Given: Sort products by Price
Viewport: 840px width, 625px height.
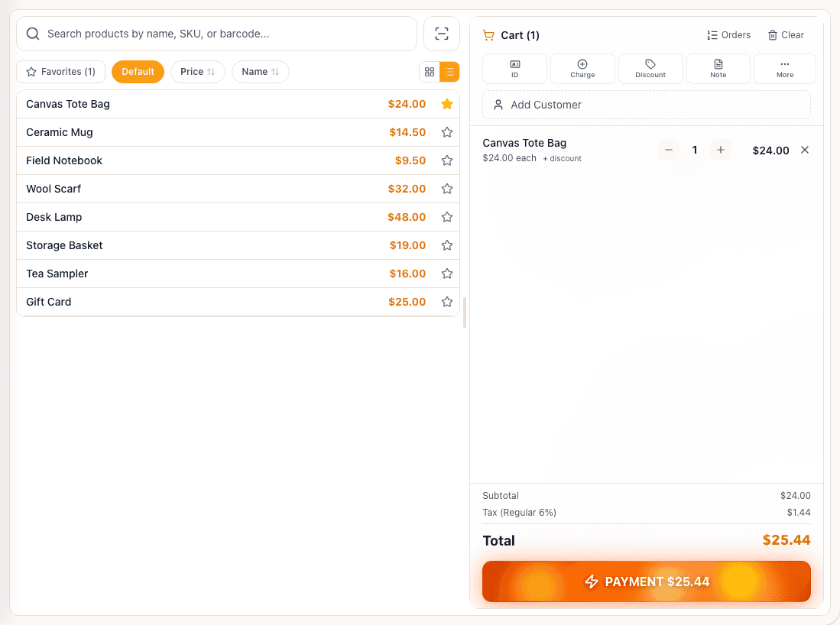Looking at the screenshot, I should pos(198,72).
